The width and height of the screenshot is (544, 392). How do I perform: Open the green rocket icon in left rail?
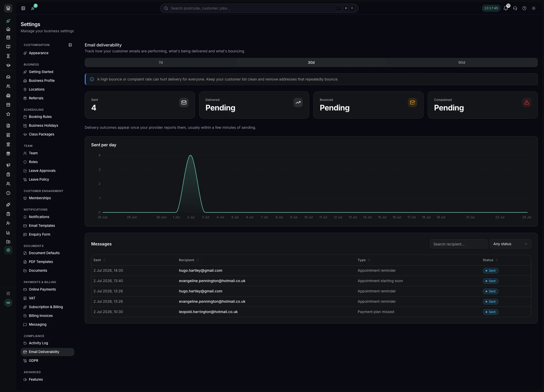pyautogui.click(x=8, y=21)
